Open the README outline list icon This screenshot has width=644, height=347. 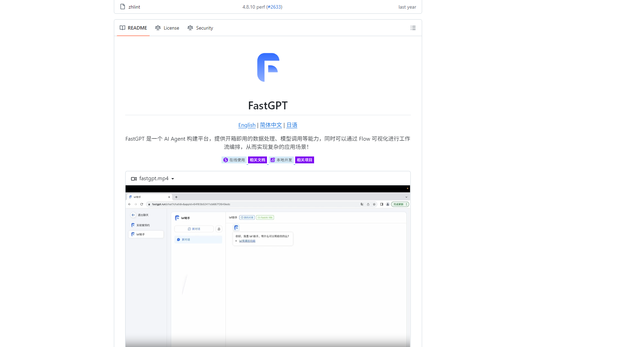pos(413,28)
